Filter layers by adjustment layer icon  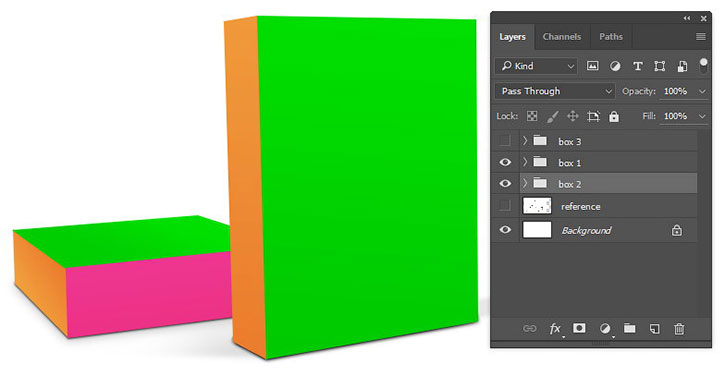[615, 66]
